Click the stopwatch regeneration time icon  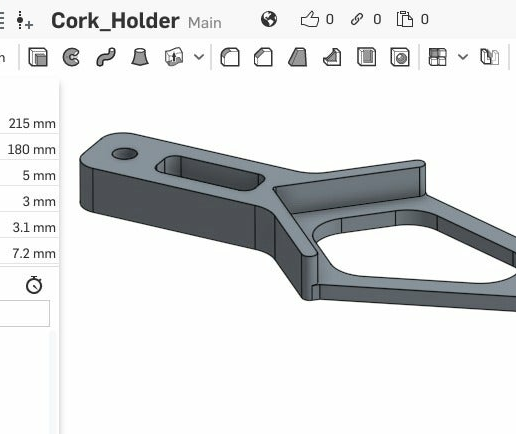pos(34,285)
